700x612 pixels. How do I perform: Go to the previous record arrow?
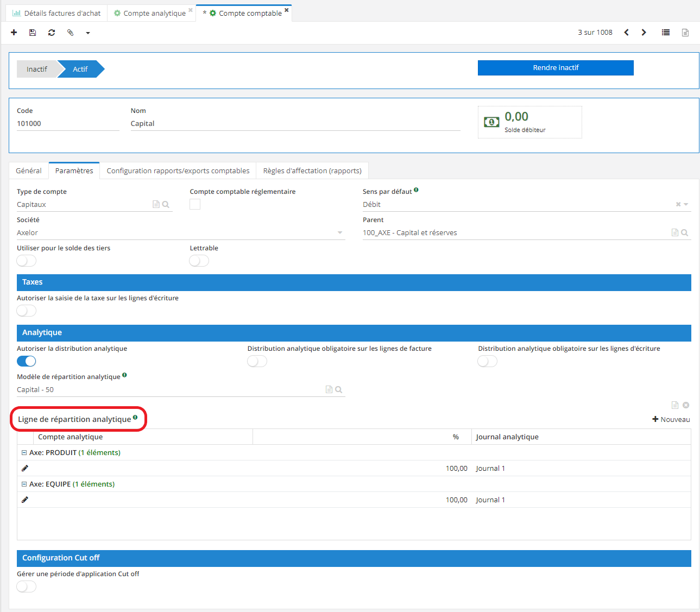click(627, 33)
